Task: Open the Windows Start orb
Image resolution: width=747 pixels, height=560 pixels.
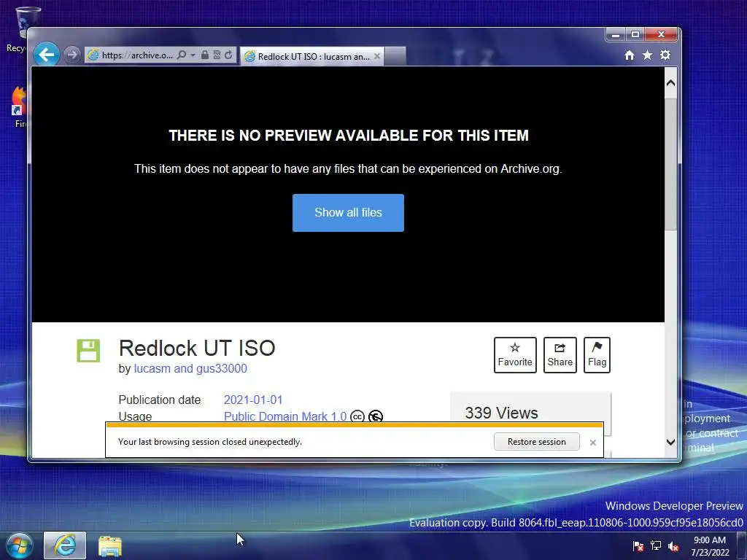Action: pyautogui.click(x=20, y=545)
